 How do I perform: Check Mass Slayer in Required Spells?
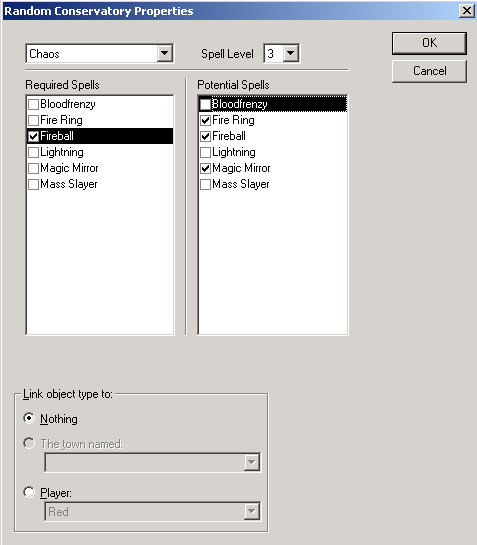[33, 184]
